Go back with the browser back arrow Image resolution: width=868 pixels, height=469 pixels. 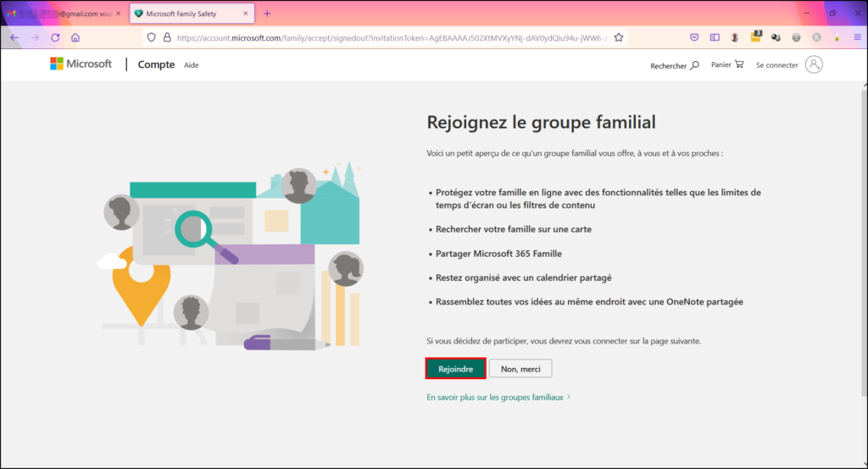pyautogui.click(x=14, y=37)
